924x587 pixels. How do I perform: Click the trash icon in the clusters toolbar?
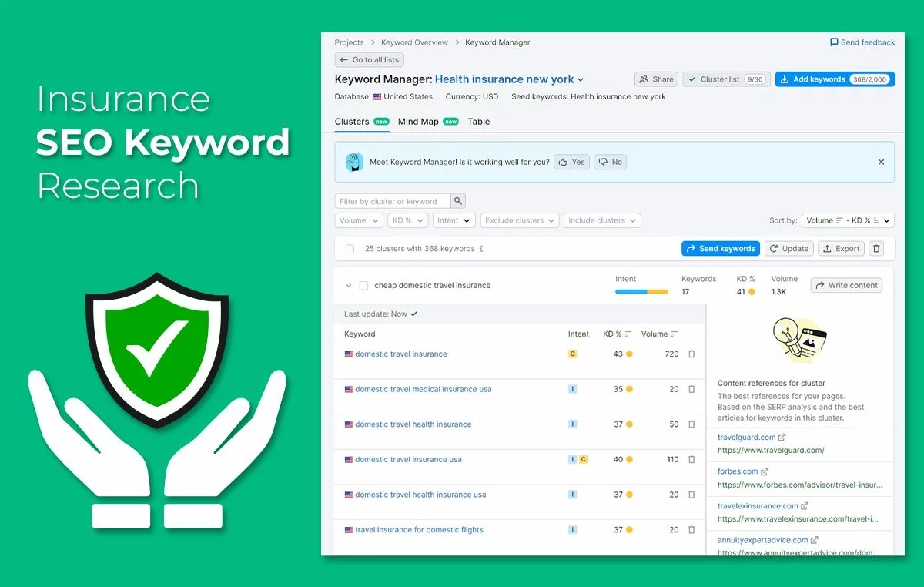pyautogui.click(x=876, y=249)
